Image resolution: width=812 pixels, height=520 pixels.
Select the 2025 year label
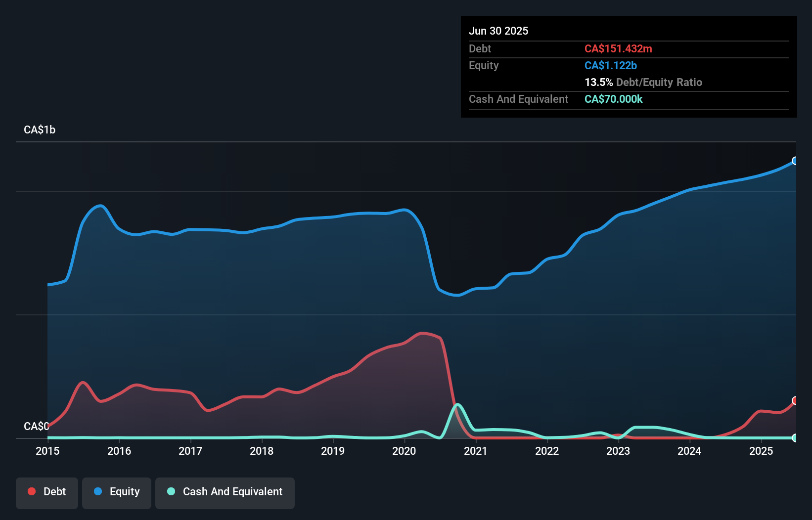(762, 451)
